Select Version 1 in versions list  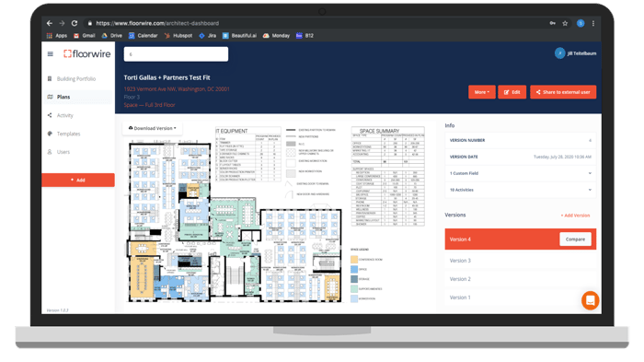(x=521, y=297)
